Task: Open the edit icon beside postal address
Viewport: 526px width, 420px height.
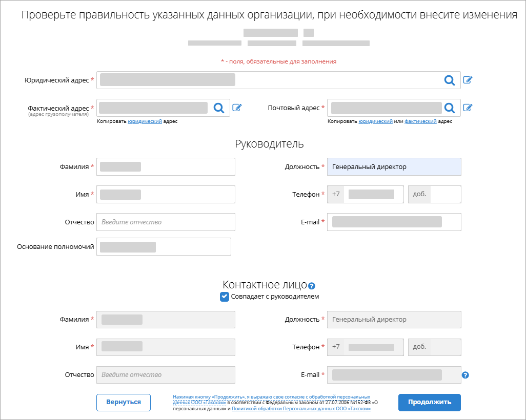Action: pos(468,108)
